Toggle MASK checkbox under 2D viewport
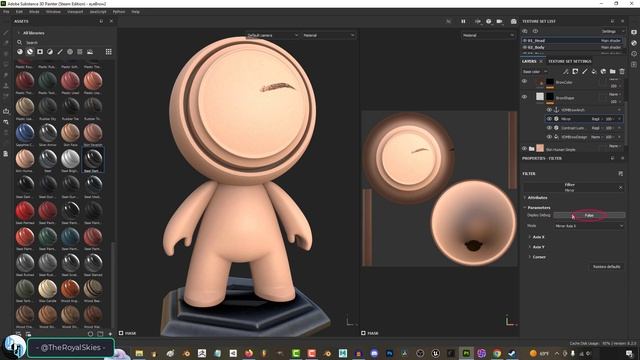The height and width of the screenshot is (360, 640). pos(363,333)
